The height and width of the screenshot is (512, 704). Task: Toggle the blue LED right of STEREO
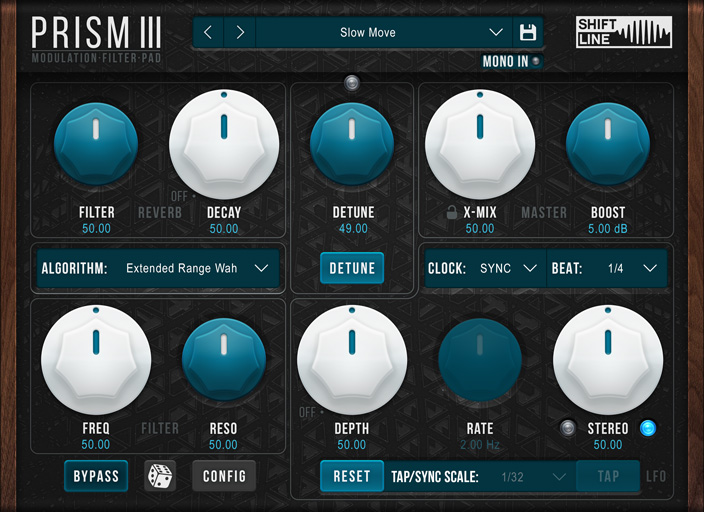pos(647,428)
